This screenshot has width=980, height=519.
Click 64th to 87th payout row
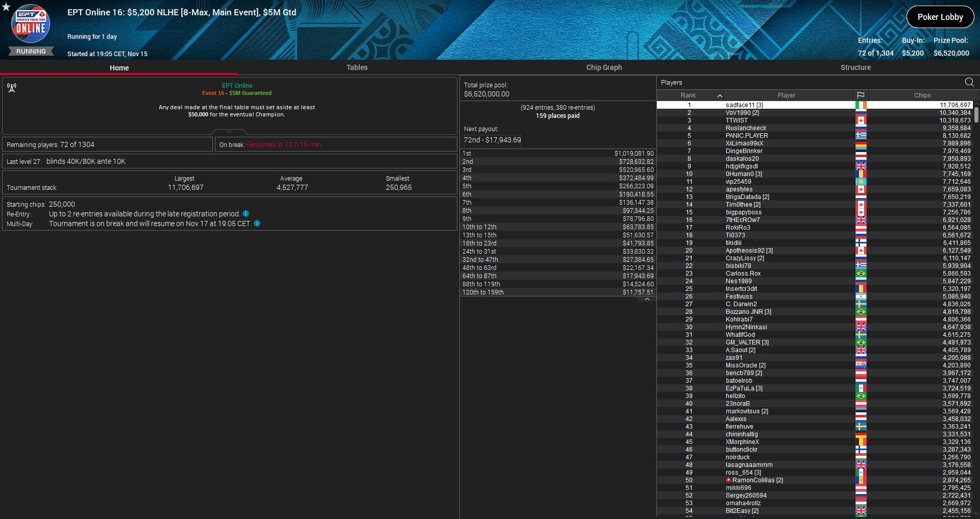[558, 276]
